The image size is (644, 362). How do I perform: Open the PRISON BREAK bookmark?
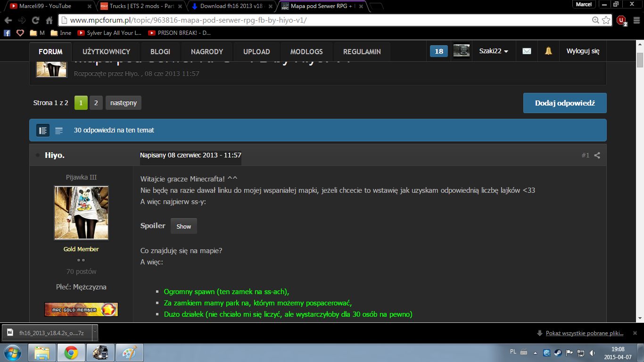pos(180,33)
